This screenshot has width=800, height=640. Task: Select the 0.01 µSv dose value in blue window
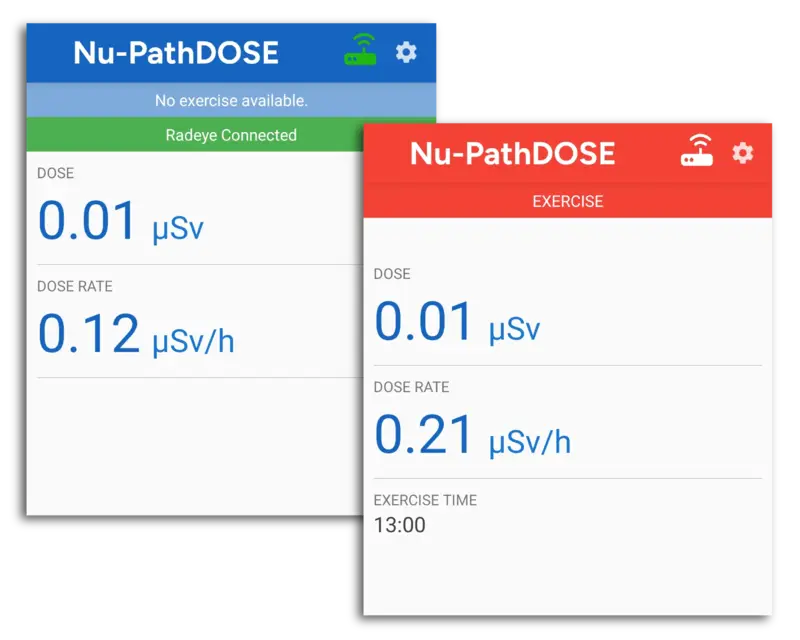121,221
